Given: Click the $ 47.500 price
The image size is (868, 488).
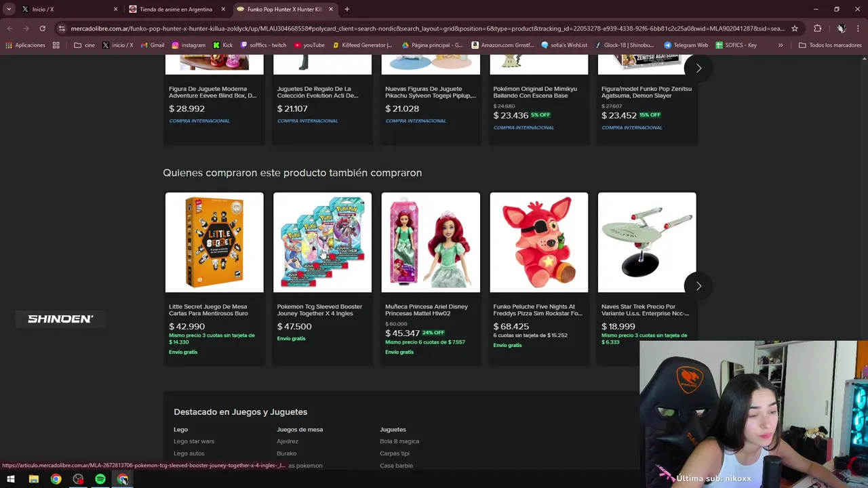Looking at the screenshot, I should click(x=294, y=327).
